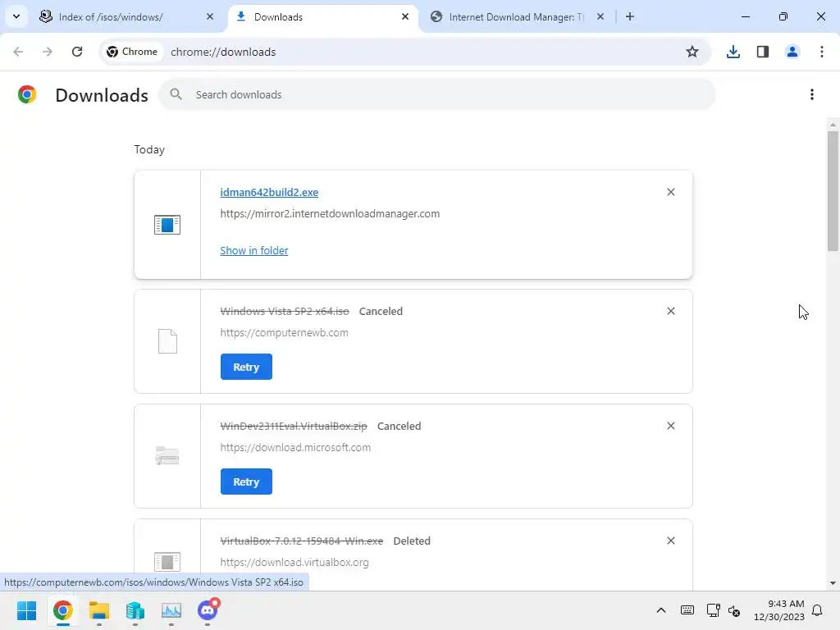Click the muted volume tray icon

coord(734,610)
